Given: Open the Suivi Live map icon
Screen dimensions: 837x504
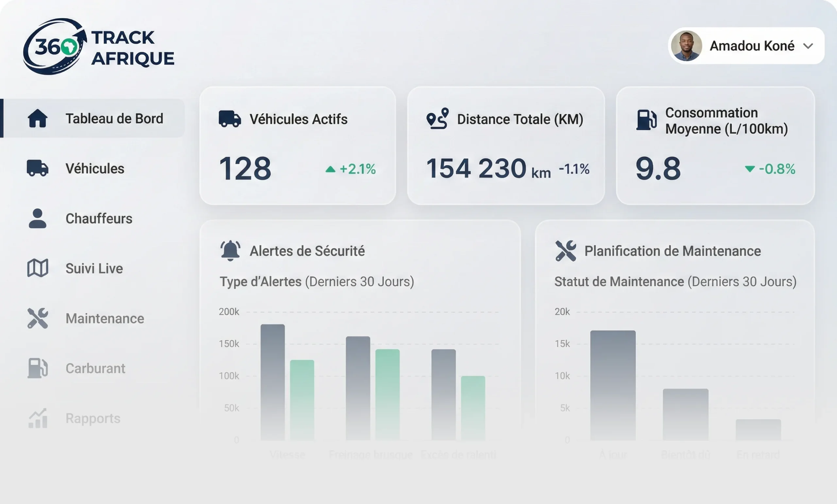Looking at the screenshot, I should click(x=37, y=268).
